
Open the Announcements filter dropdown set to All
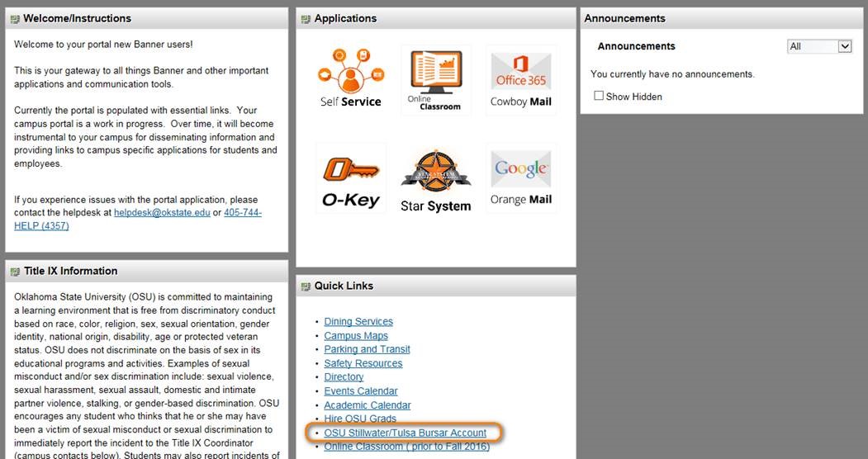[x=819, y=46]
